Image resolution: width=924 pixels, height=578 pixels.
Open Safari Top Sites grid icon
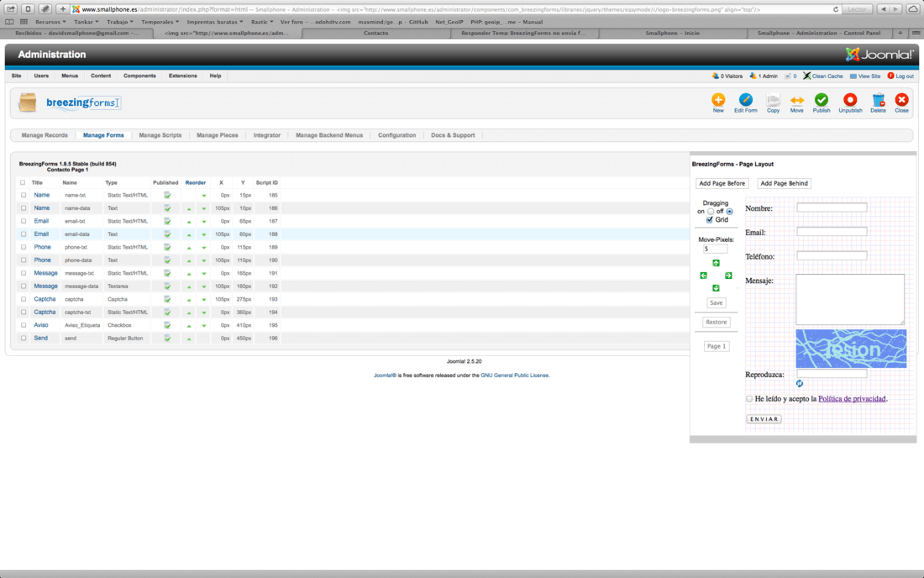pyautogui.click(x=24, y=22)
